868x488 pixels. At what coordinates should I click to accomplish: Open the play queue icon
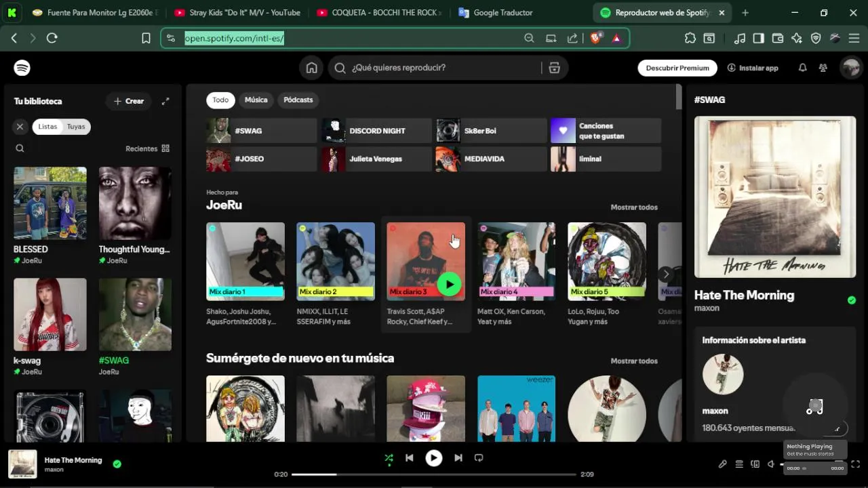point(739,464)
